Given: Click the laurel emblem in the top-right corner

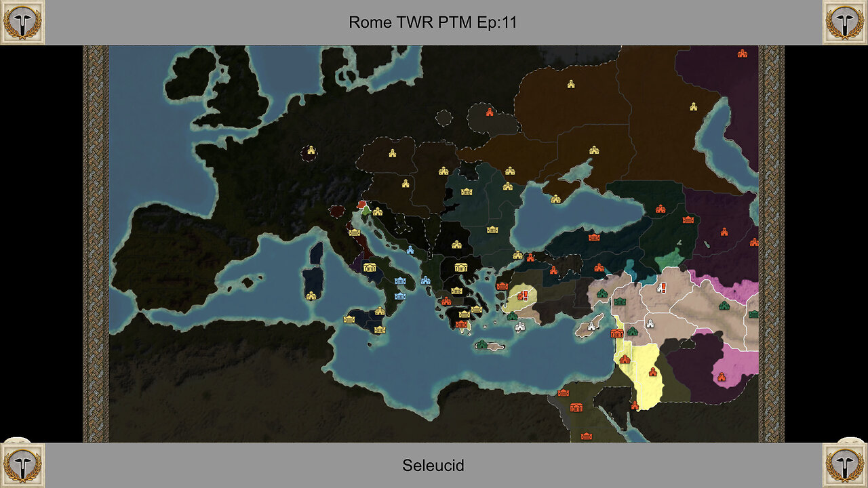Looking at the screenshot, I should coord(845,22).
